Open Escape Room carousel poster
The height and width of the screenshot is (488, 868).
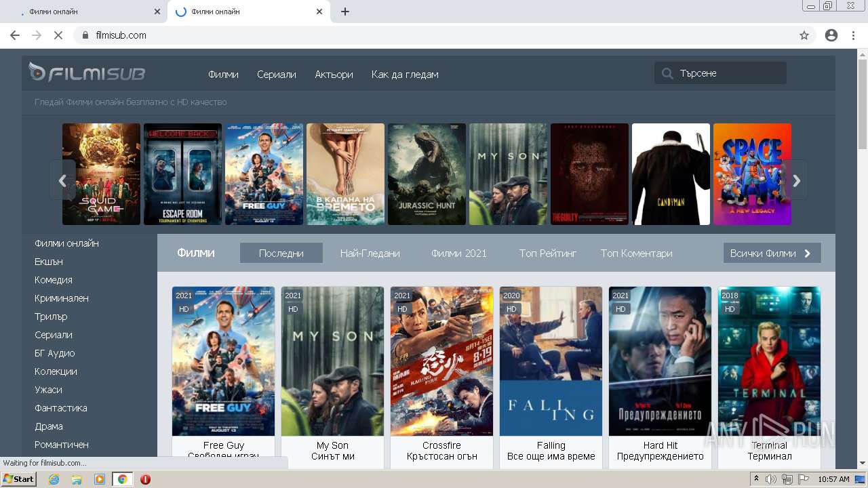tap(182, 174)
